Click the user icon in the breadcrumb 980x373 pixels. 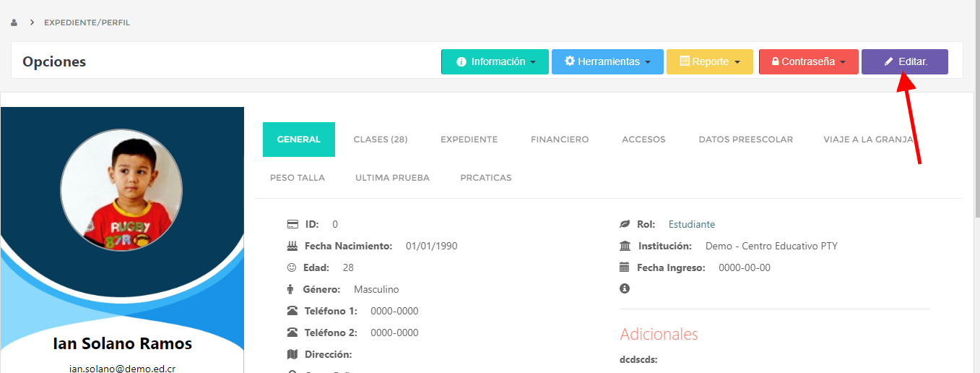pyautogui.click(x=14, y=22)
